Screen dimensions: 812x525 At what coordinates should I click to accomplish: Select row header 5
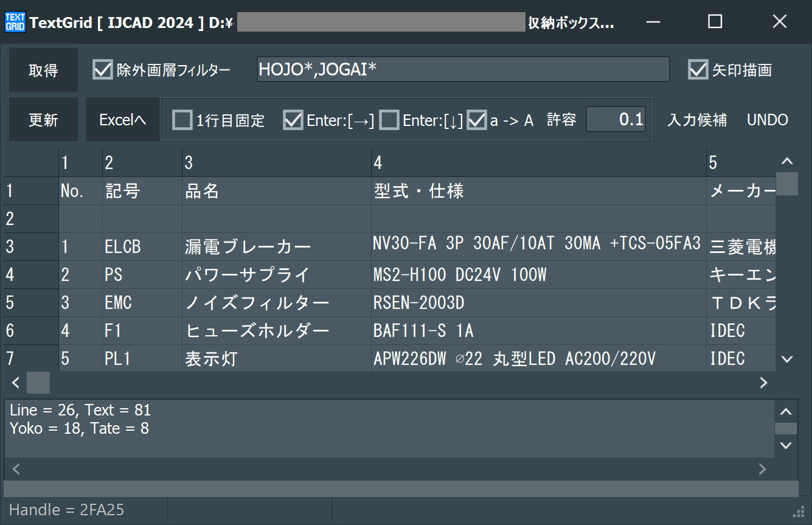(x=31, y=303)
